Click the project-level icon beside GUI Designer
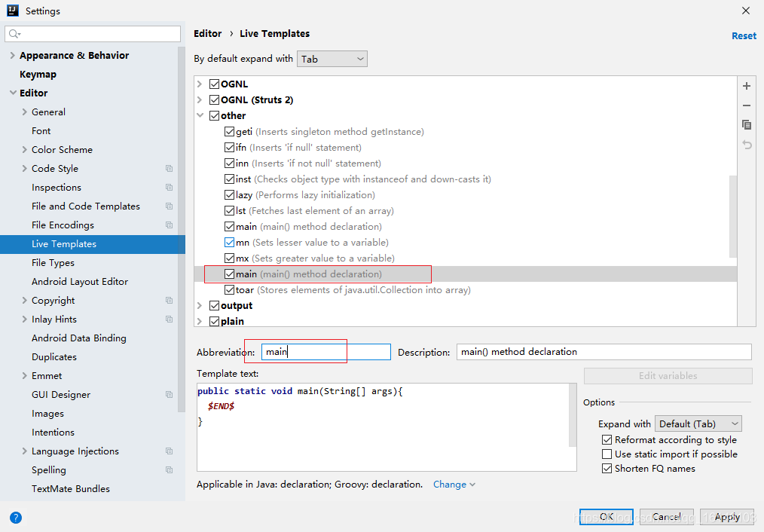Viewport: 764px width, 532px height. click(169, 395)
